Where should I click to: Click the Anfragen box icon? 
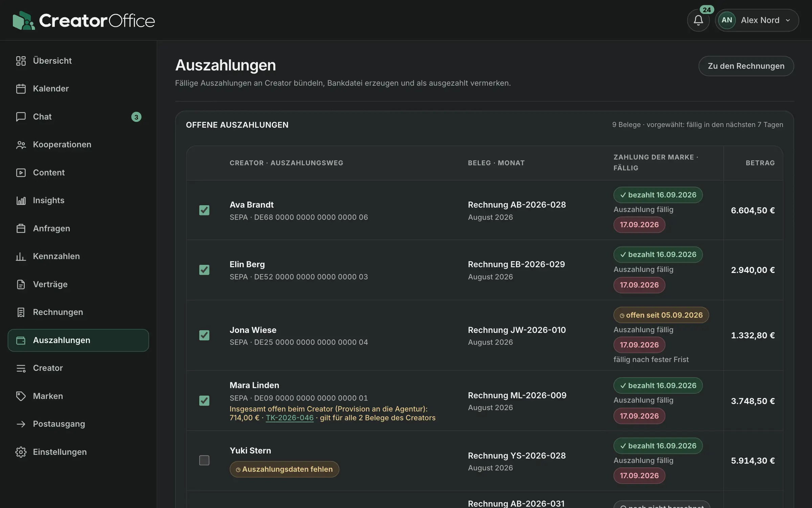pyautogui.click(x=21, y=229)
